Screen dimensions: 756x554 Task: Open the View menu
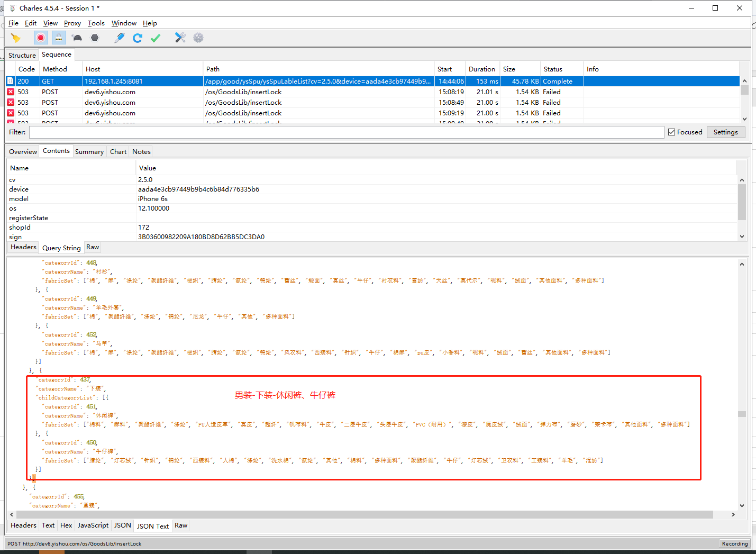tap(50, 23)
